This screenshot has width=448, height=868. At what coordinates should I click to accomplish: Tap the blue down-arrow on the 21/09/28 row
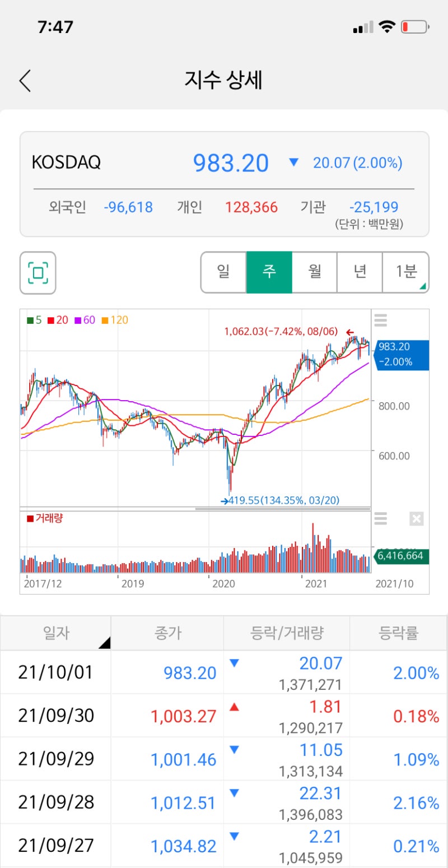click(x=234, y=794)
